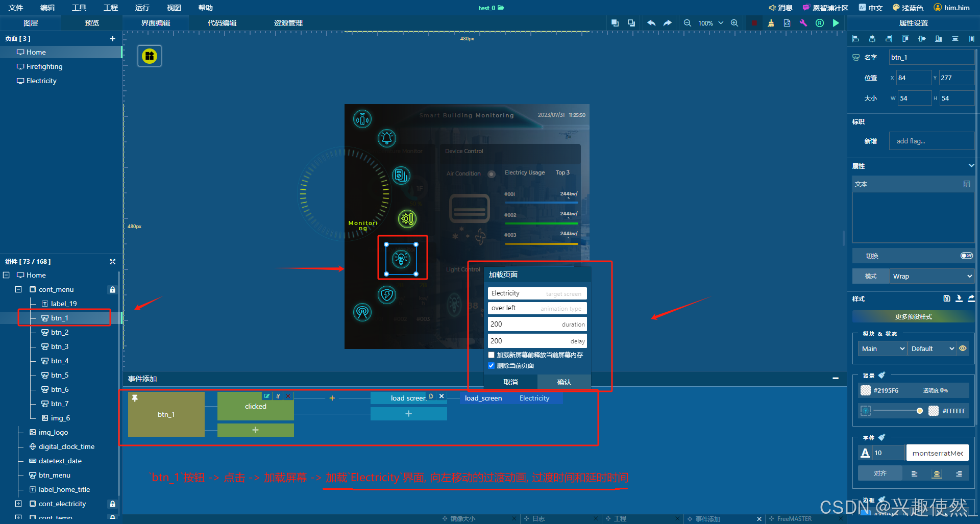980x524 pixels.
Task: Add an action with the blue plus block
Action: coord(409,414)
